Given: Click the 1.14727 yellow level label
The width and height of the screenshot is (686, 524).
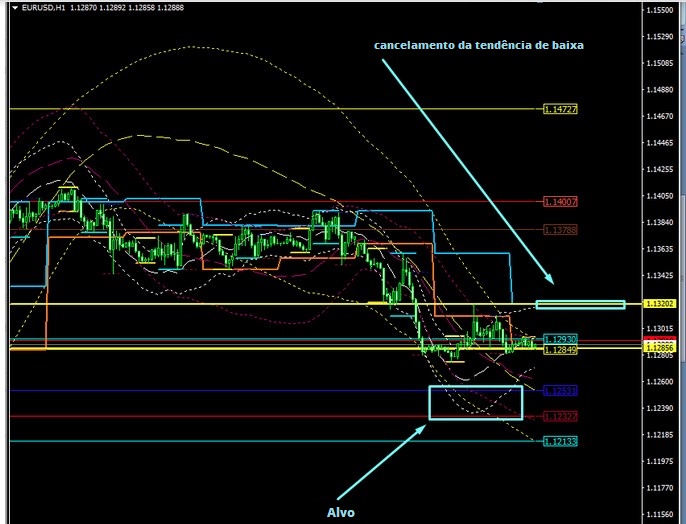Looking at the screenshot, I should (x=560, y=109).
